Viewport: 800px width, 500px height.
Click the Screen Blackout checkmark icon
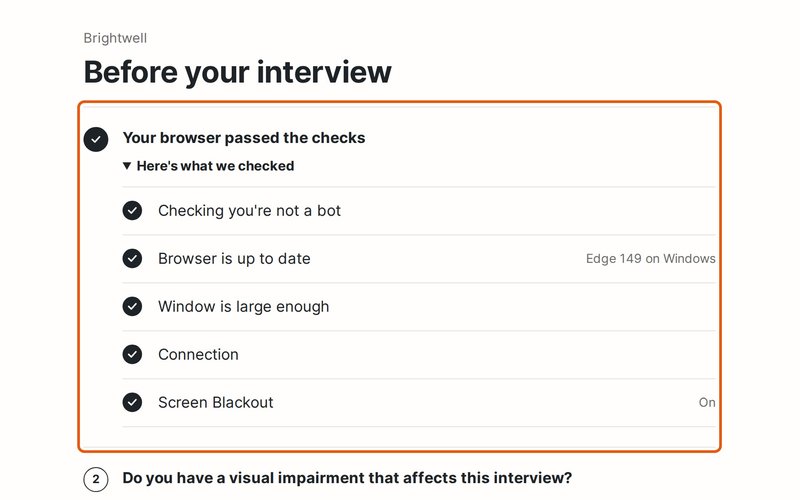point(132,403)
